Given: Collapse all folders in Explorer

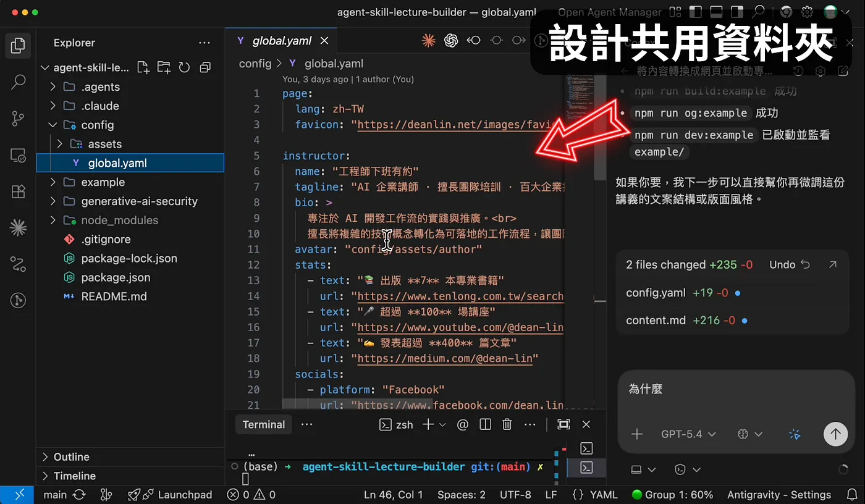Looking at the screenshot, I should point(205,67).
